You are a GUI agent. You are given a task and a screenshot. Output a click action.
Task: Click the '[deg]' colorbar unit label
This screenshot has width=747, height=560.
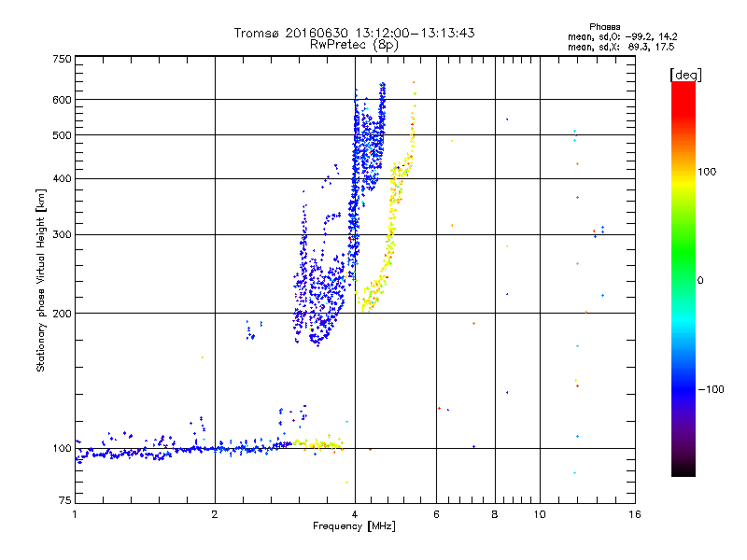click(x=685, y=75)
